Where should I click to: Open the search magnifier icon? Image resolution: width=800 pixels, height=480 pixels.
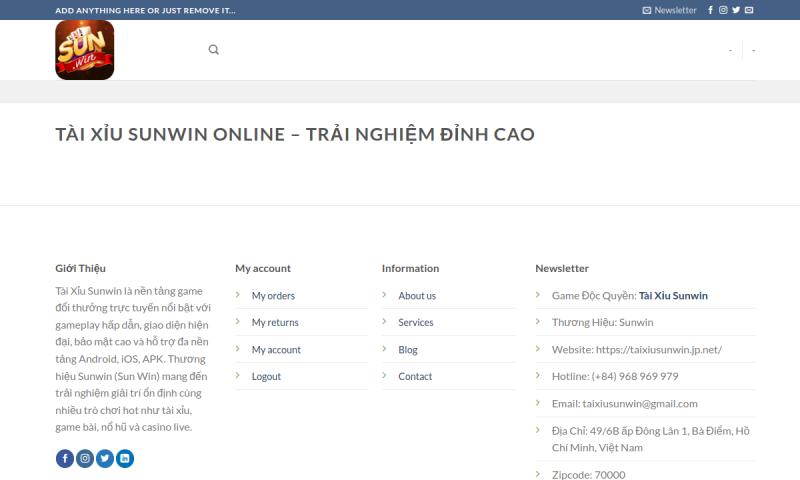[x=214, y=49]
